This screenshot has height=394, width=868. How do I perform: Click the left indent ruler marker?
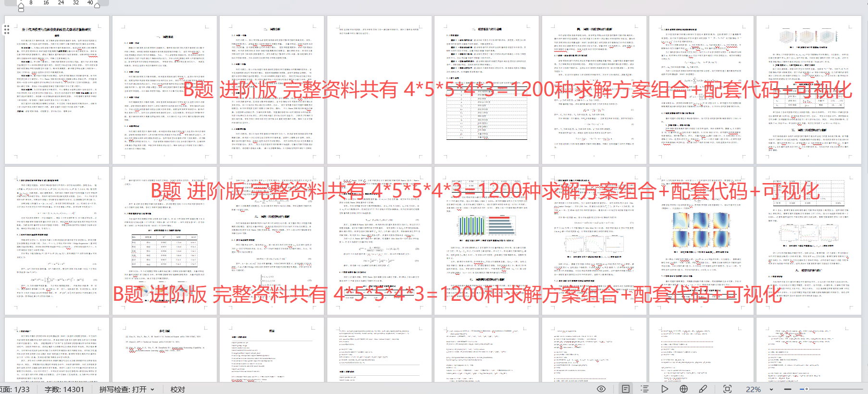tap(21, 6)
